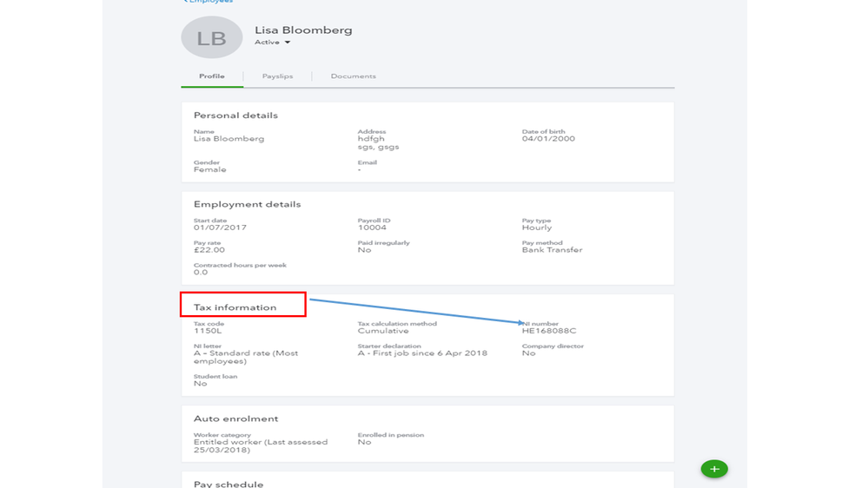Go back to the Employees list

point(209,2)
